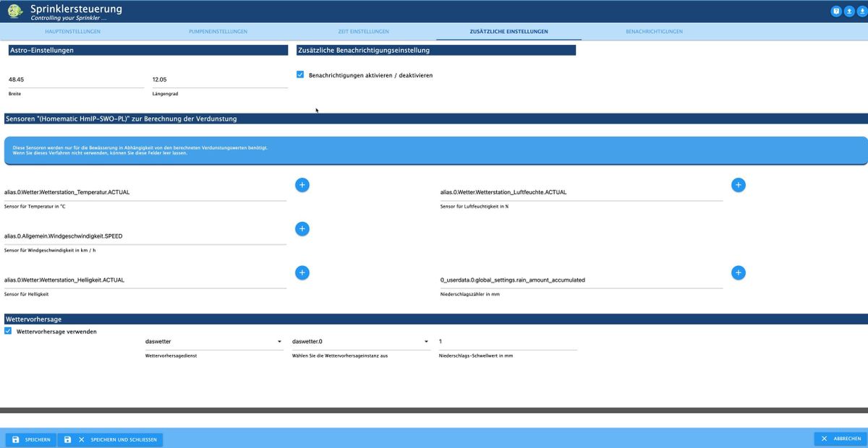Screen dimensions: 868x448
Task: Switch to Haupteinstellungen tab
Action: click(x=72, y=31)
